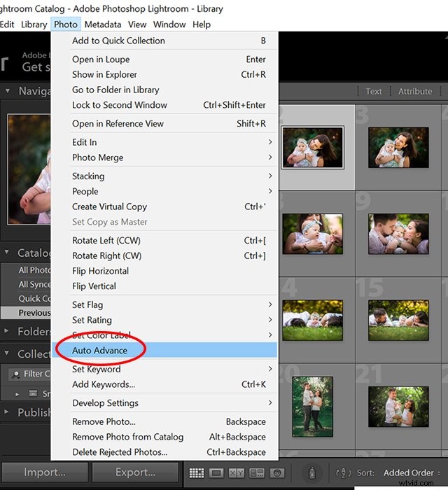Select thumbnail in grid cell 15
The image size is (448, 490).
click(x=398, y=321)
